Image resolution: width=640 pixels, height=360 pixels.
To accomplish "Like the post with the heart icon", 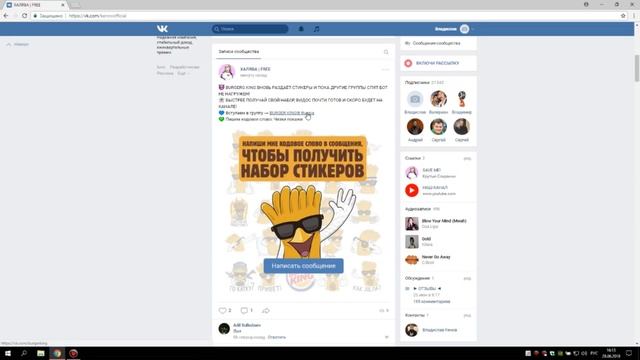I will (222, 311).
